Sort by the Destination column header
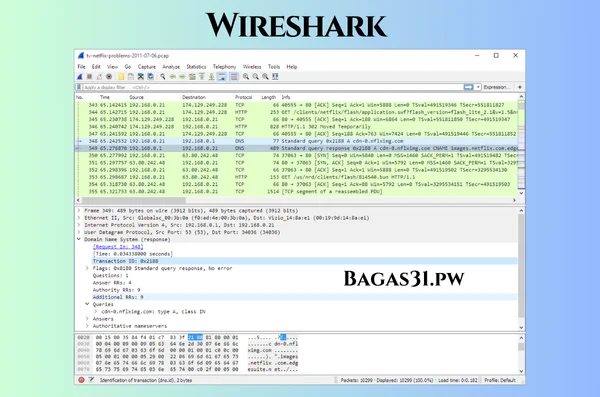Screen dimensions: 600x397 (x=194, y=97)
